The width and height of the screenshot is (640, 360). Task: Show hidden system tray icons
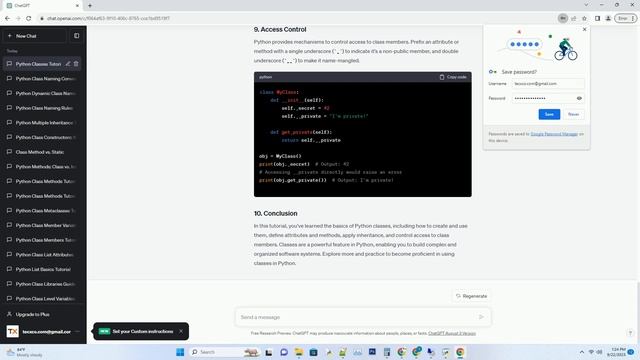click(582, 352)
